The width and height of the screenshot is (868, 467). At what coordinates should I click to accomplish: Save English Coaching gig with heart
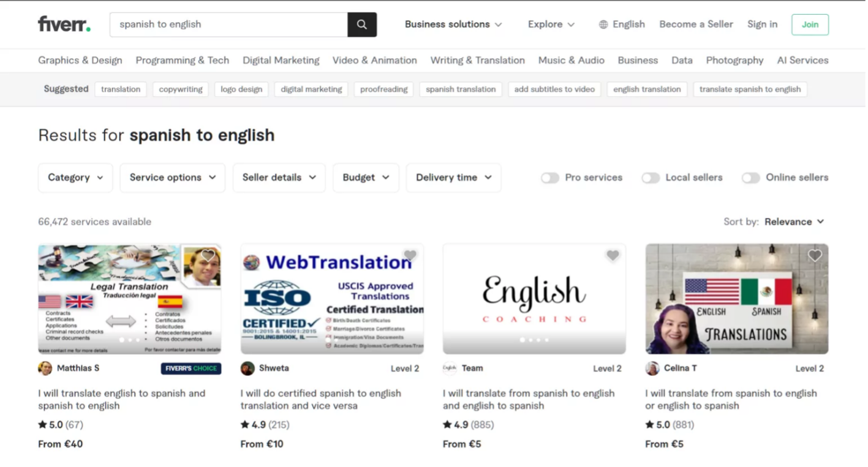click(613, 255)
